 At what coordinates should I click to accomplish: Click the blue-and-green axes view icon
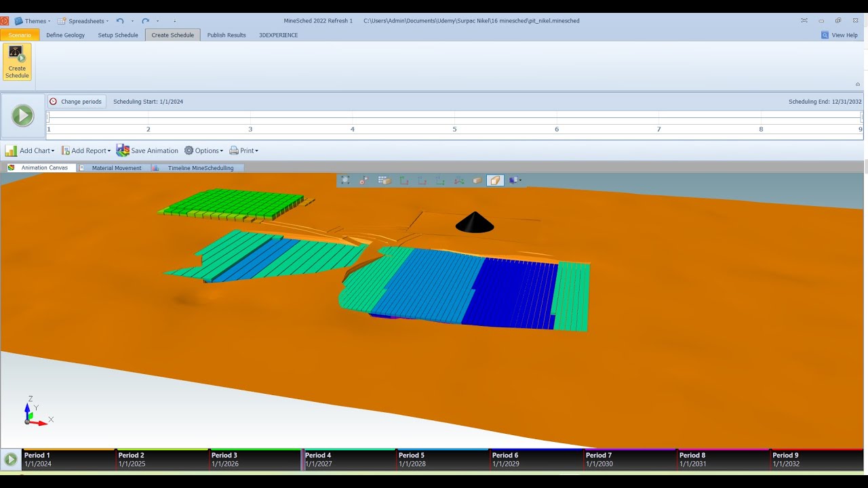[440, 180]
